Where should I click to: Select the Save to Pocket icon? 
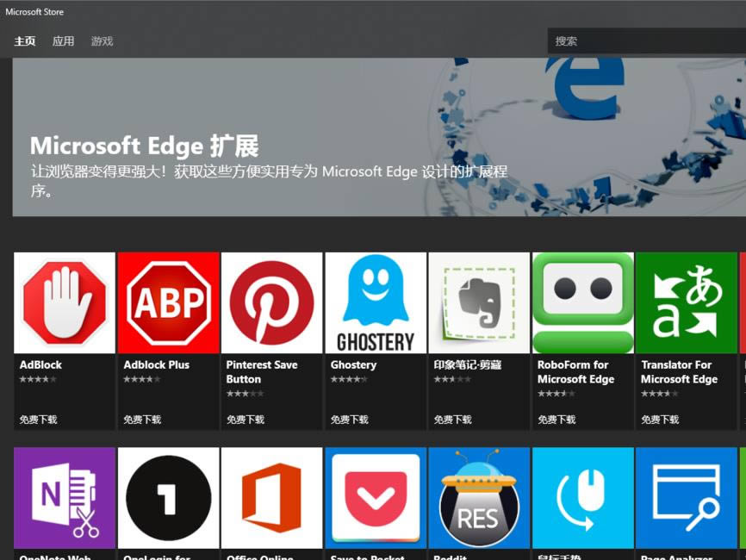point(375,497)
